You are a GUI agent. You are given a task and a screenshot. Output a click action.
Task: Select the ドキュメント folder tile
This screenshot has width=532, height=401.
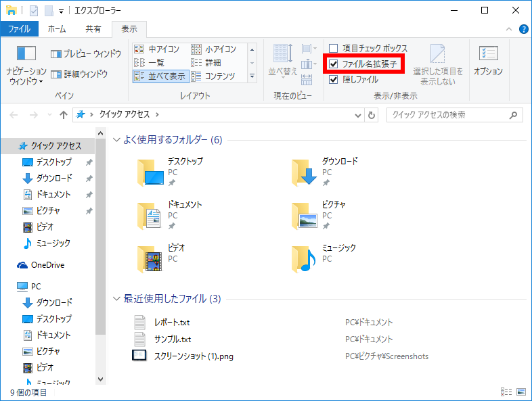(x=171, y=215)
